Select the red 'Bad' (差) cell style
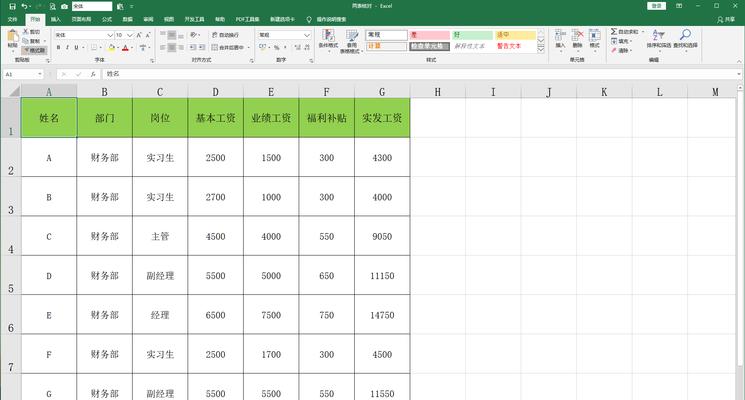745x400 pixels. point(430,35)
